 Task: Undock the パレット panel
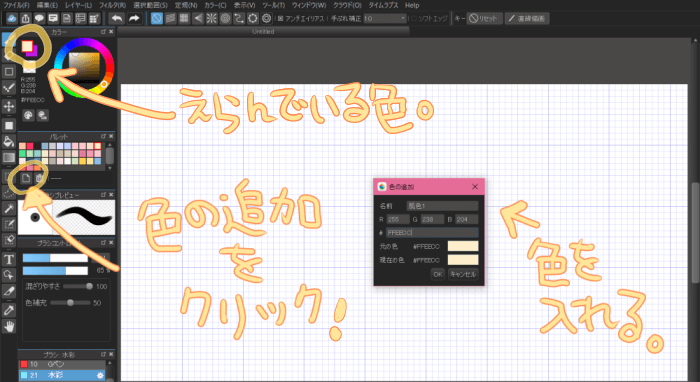pyautogui.click(x=104, y=136)
